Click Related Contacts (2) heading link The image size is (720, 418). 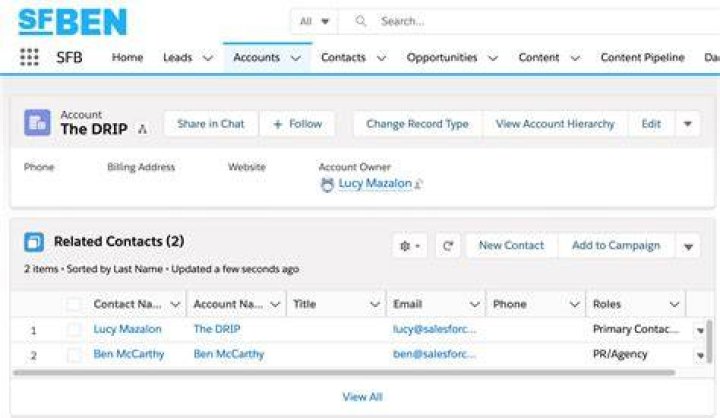[x=119, y=241]
